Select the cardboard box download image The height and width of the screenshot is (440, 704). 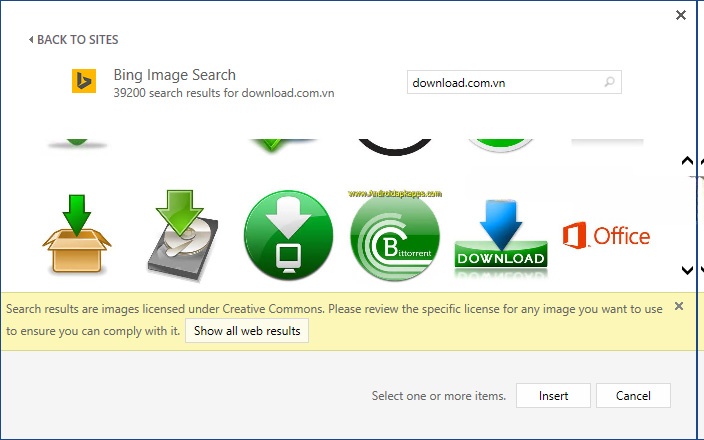pyautogui.click(x=77, y=234)
